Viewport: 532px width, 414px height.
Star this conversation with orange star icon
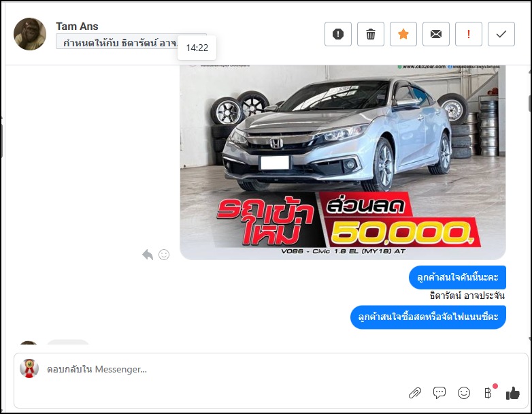point(403,34)
